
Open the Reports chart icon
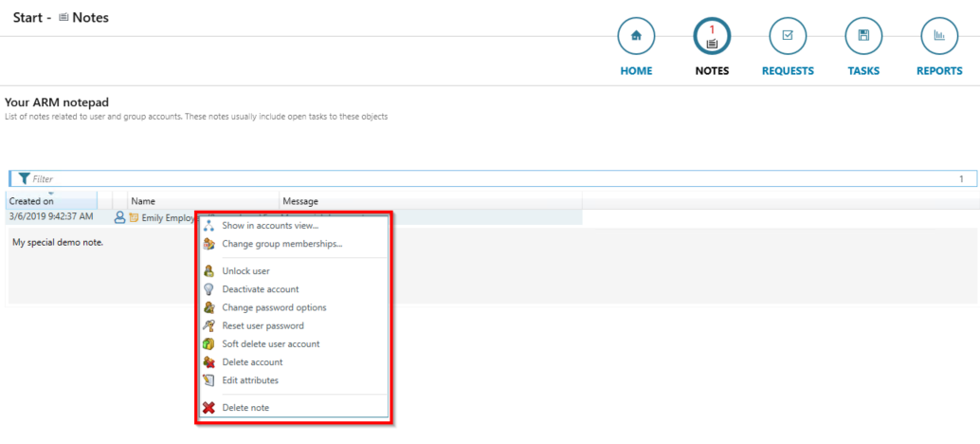pyautogui.click(x=939, y=36)
